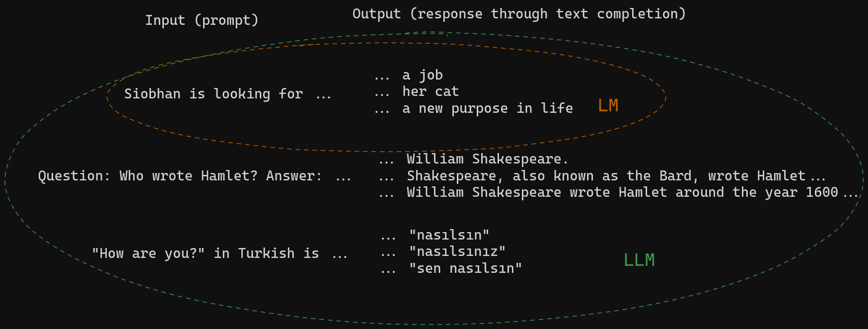868x329 pixels.
Task: Pick the completion "a new purpose in life"
Action: [x=487, y=108]
